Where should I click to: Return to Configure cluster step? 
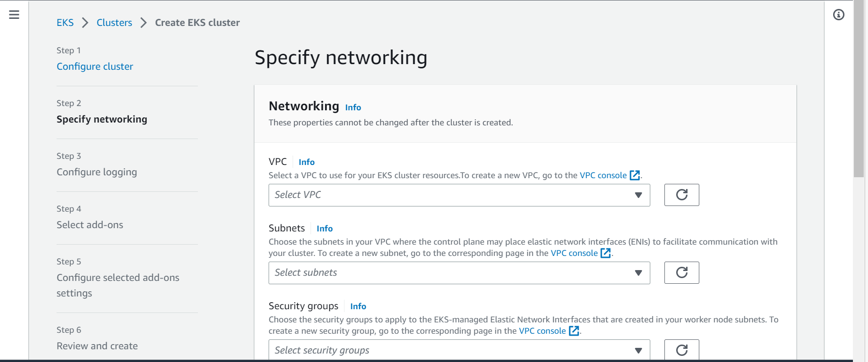pos(95,66)
